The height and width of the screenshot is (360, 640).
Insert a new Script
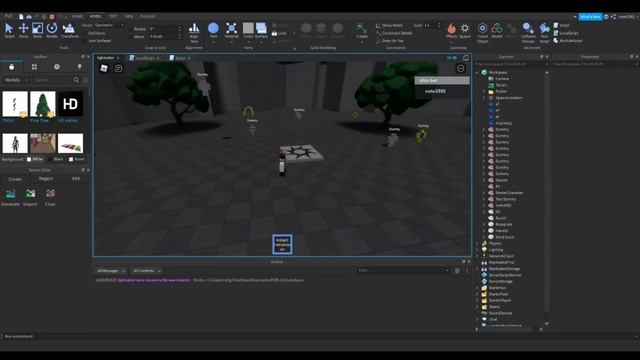tap(562, 25)
